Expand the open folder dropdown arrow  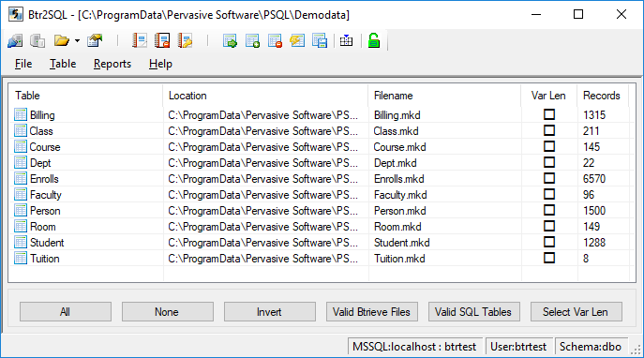tap(77, 40)
